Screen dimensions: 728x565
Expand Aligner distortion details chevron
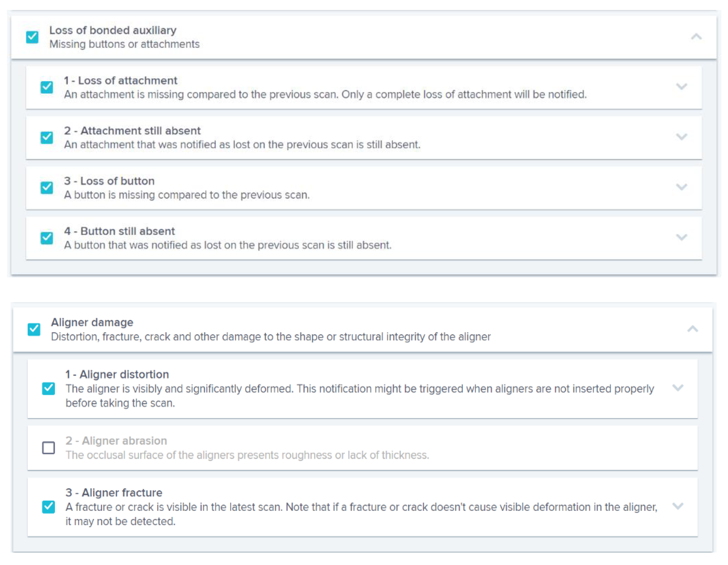click(678, 388)
